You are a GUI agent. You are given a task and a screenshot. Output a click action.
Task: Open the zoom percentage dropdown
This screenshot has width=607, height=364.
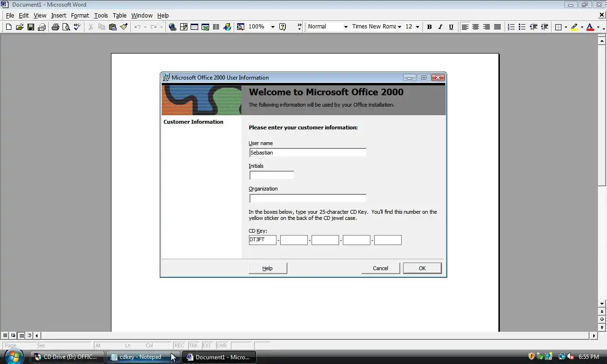pyautogui.click(x=273, y=27)
